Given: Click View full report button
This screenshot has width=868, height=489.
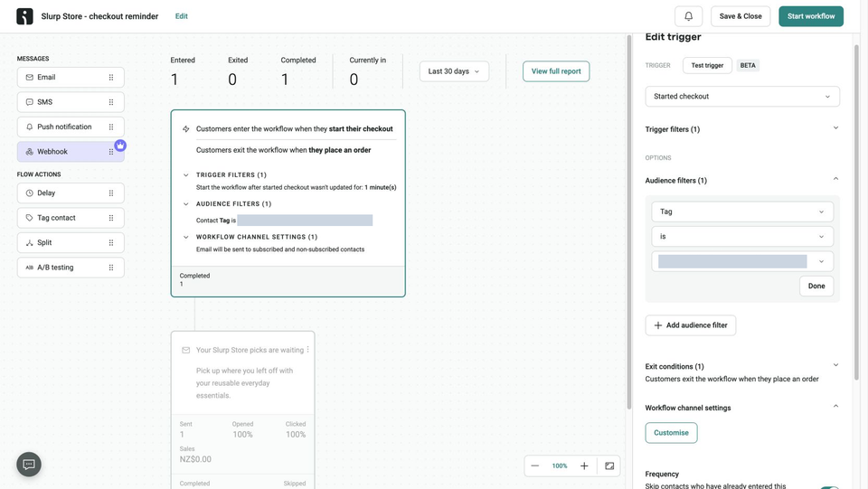Looking at the screenshot, I should pos(556,71).
